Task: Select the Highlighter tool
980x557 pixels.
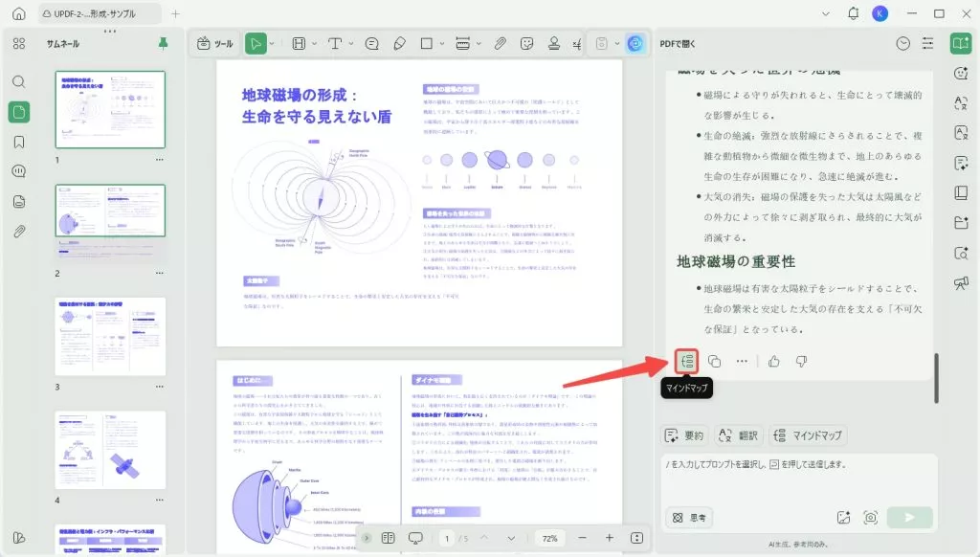Action: [x=400, y=44]
